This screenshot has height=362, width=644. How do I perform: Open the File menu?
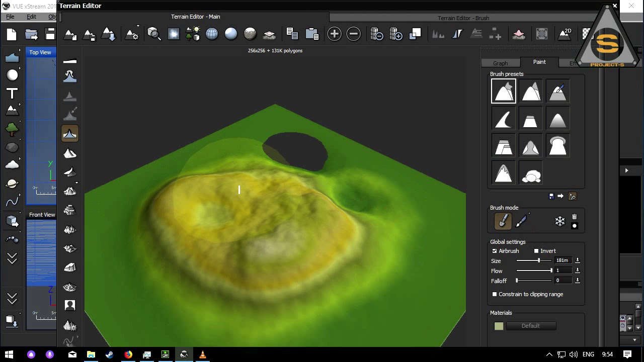pyautogui.click(x=10, y=17)
